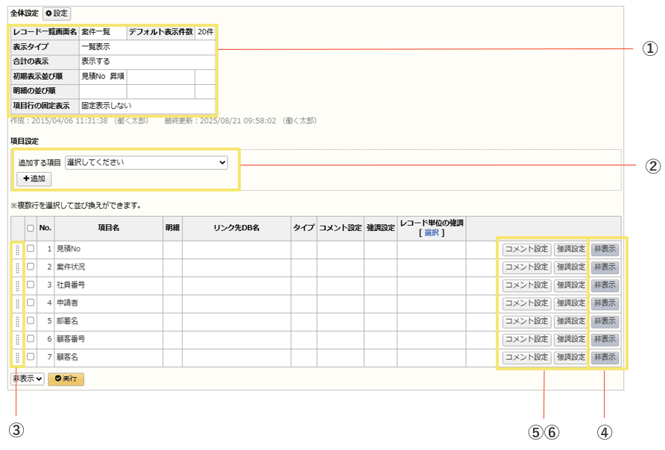Click the drag handle for 社員番号 row

[17, 285]
